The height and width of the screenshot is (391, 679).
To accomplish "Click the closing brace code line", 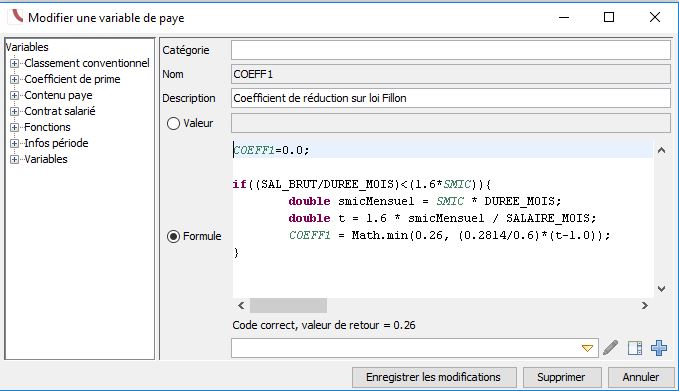I will point(236,252).
